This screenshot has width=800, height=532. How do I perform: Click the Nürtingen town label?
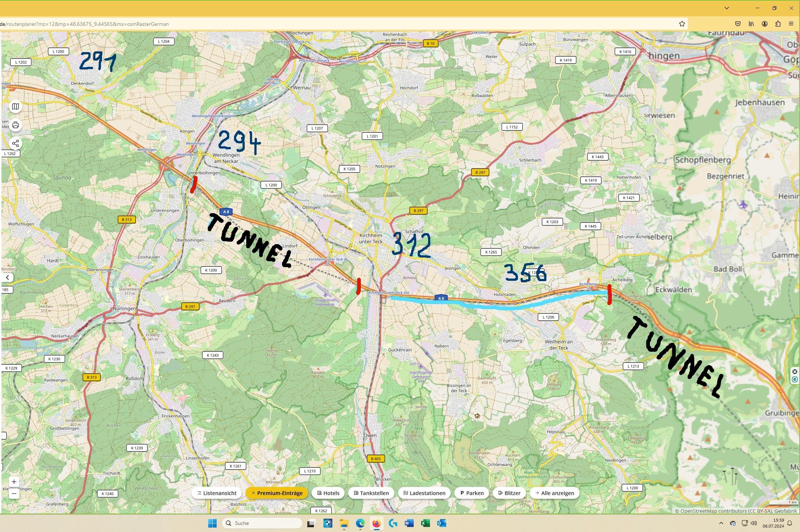[124, 308]
